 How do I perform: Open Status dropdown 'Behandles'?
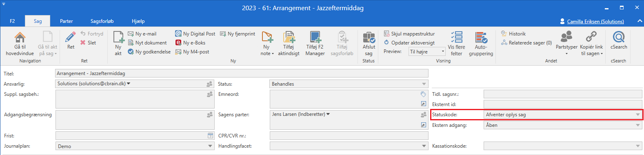(424, 84)
